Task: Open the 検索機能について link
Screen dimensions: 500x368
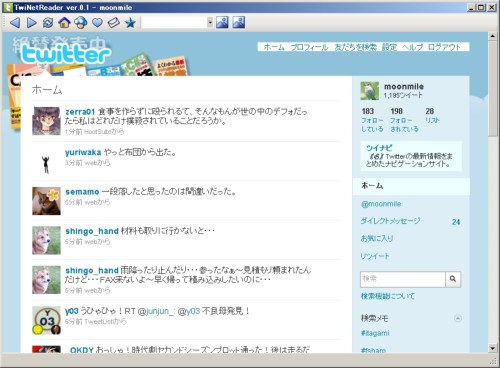Action: point(388,296)
